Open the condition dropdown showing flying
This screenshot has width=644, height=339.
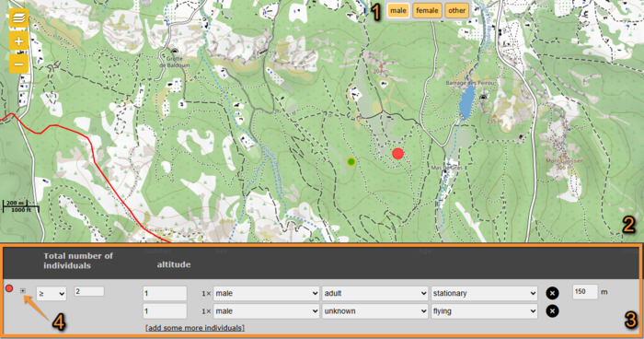click(x=484, y=311)
